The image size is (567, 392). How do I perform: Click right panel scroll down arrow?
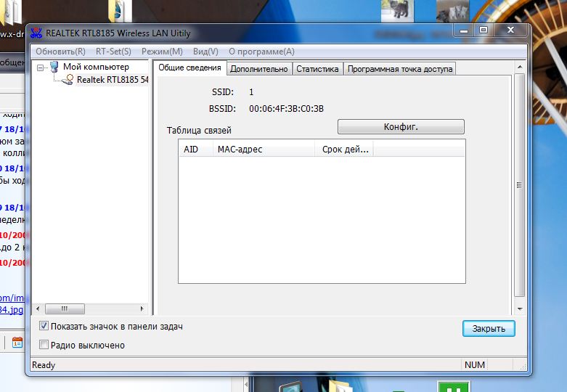tap(520, 309)
